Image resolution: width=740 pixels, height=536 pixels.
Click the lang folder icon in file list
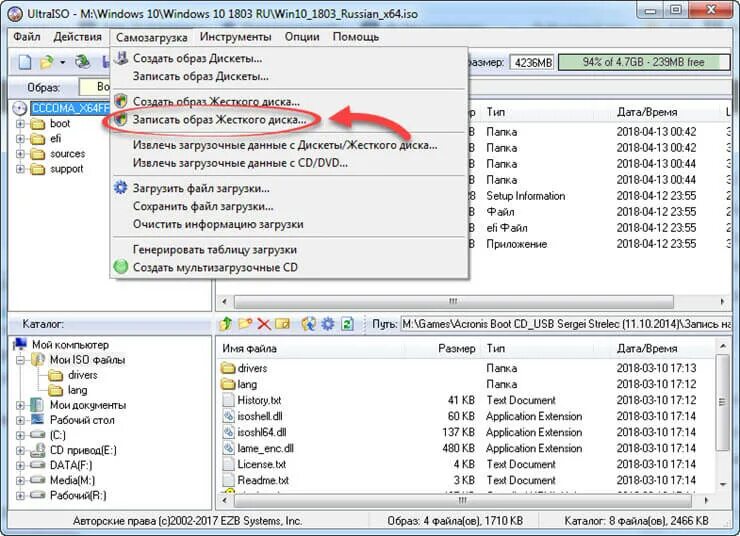point(228,384)
